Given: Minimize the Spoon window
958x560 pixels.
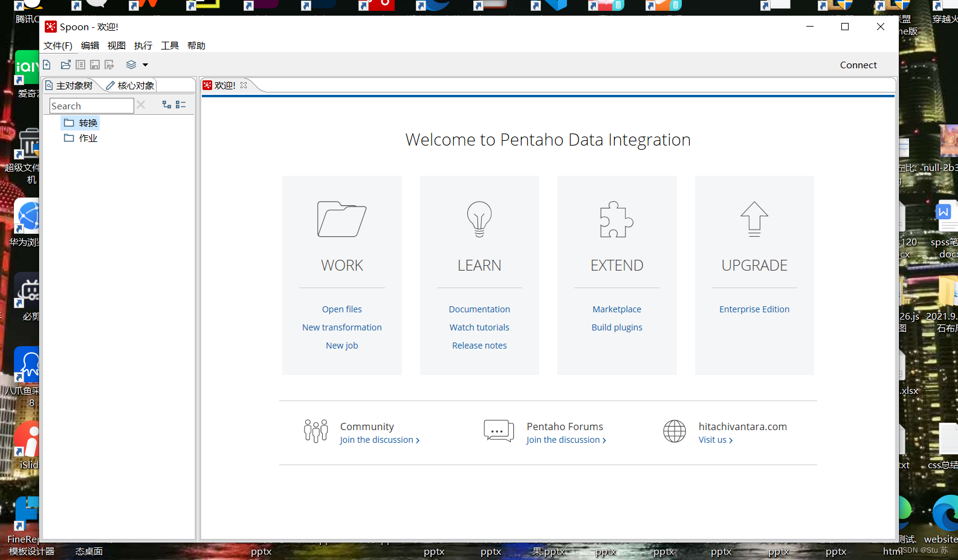Looking at the screenshot, I should [x=810, y=27].
